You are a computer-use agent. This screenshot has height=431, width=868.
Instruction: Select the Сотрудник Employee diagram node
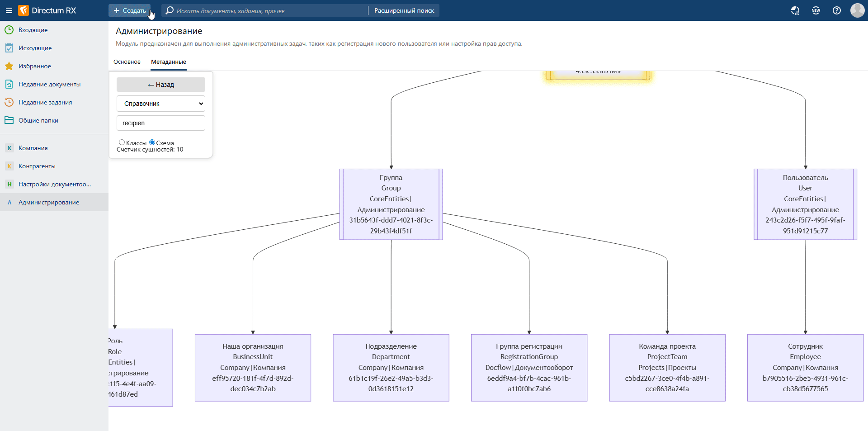coord(805,367)
